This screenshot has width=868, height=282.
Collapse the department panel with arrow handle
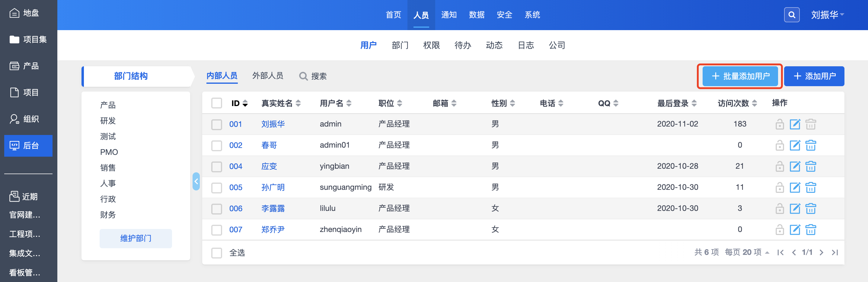pyautogui.click(x=196, y=181)
